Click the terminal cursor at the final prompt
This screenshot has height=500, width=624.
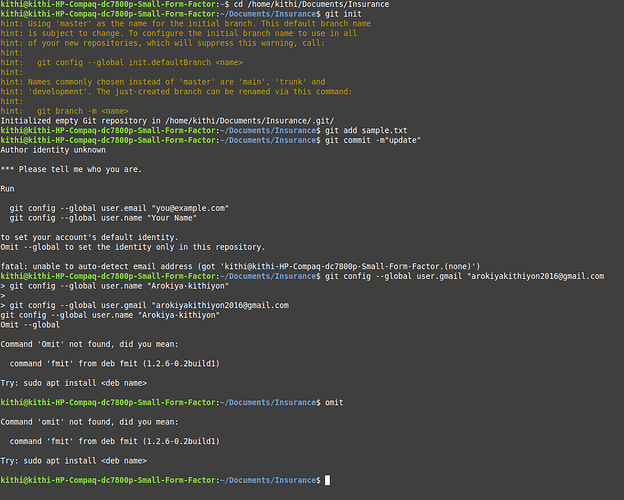[327, 480]
